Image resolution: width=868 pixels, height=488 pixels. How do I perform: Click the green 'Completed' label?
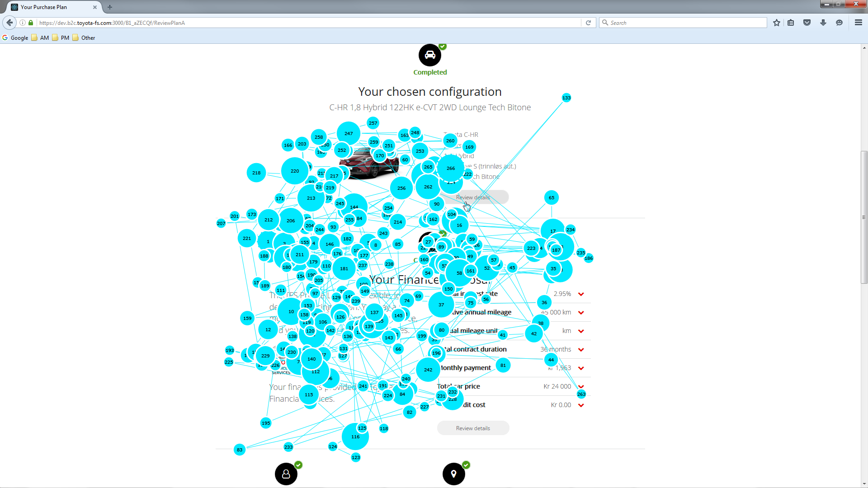pyautogui.click(x=430, y=72)
